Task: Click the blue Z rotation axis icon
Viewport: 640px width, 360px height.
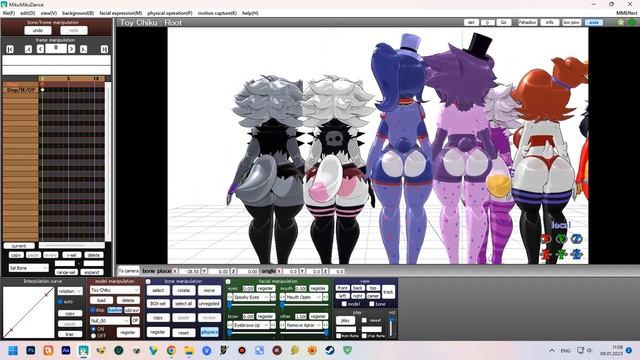Action: tap(576, 239)
